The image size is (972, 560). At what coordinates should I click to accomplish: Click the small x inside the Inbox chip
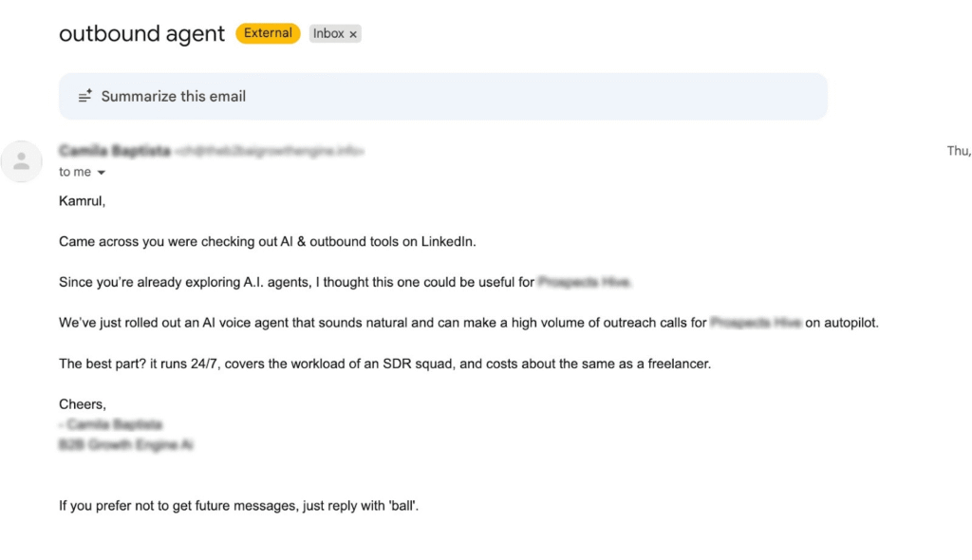pos(352,33)
